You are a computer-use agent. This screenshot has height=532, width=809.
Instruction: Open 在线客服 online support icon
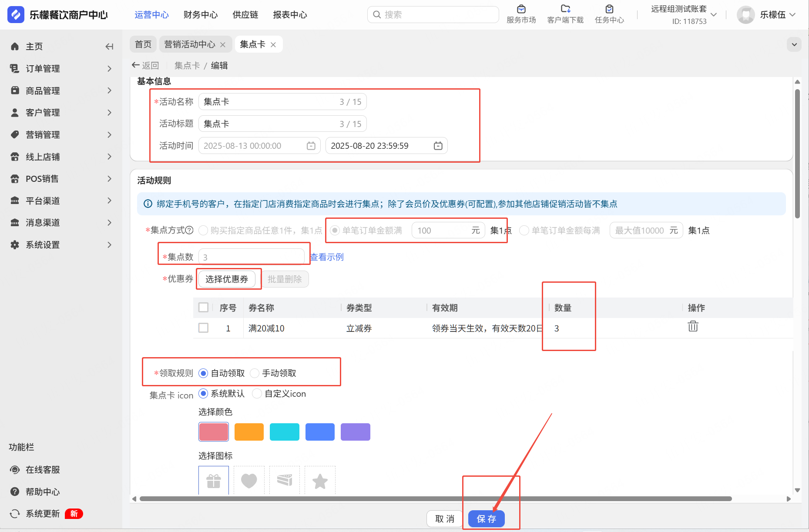coord(15,470)
